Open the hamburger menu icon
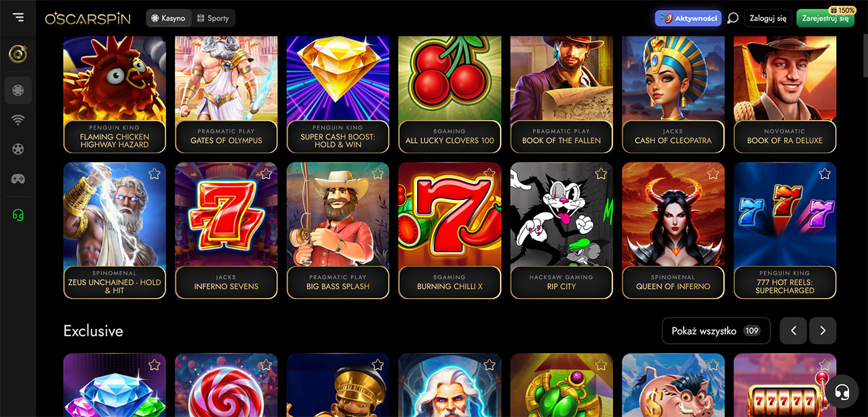 click(18, 18)
